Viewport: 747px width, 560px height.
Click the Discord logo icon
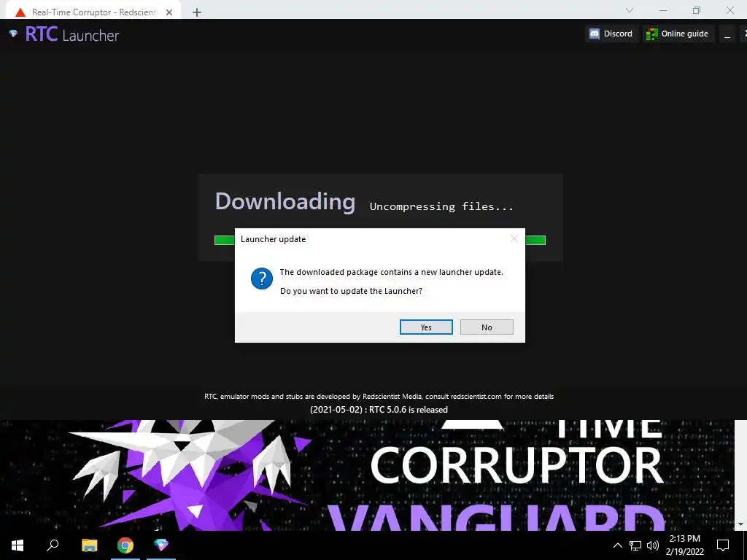[x=595, y=34]
